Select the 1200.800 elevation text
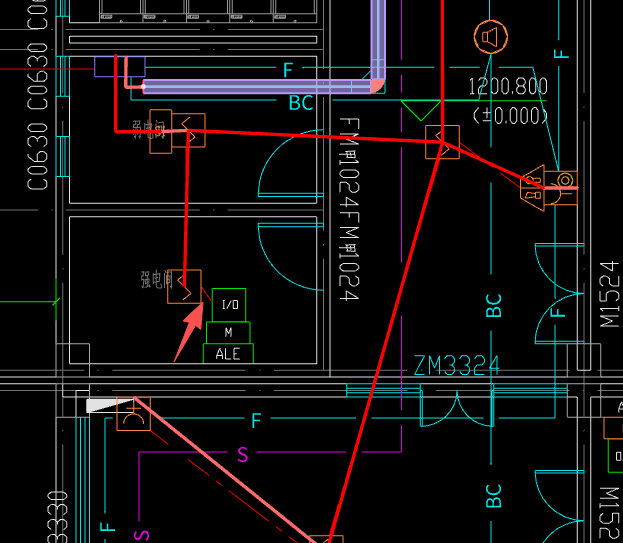 508,86
